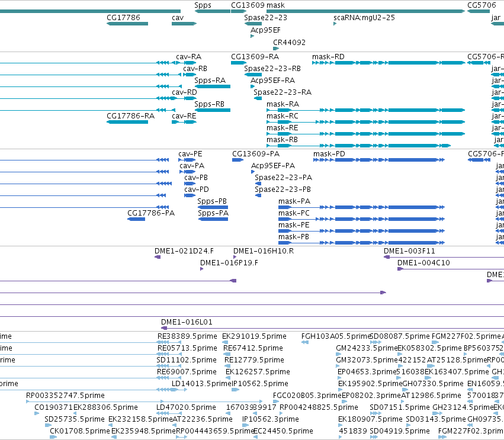Screen dimensions: 504x440
Task: Select protein CG17786-PA
Action: [x=151, y=213]
